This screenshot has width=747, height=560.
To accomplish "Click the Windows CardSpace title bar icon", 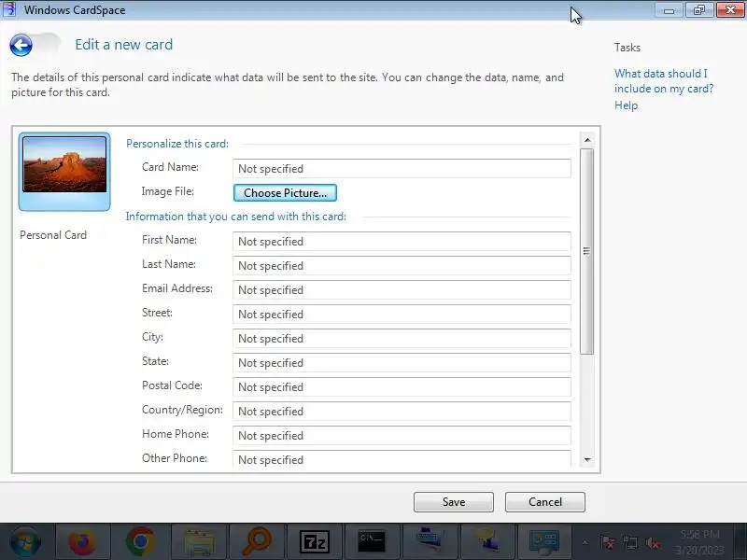I will 9,9.
